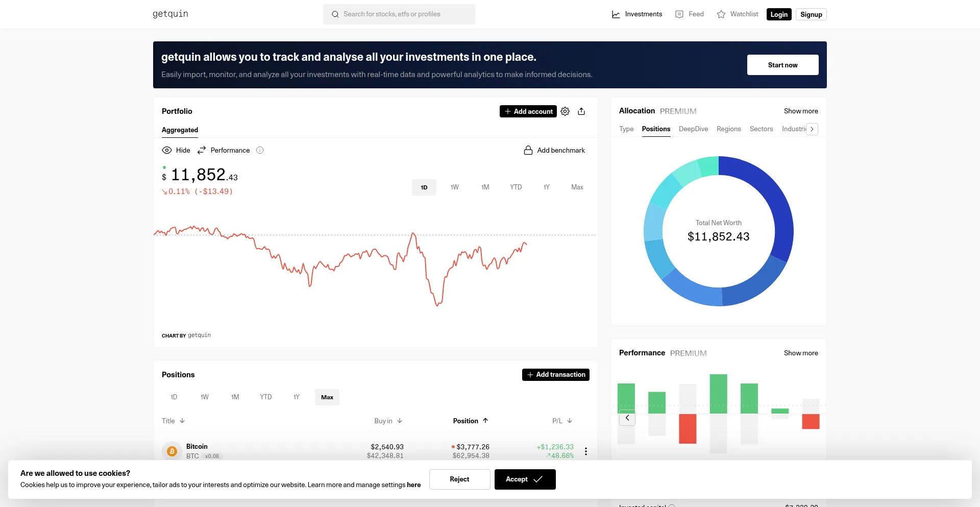Click Bitcoin position value $3,777.26

coord(473,447)
